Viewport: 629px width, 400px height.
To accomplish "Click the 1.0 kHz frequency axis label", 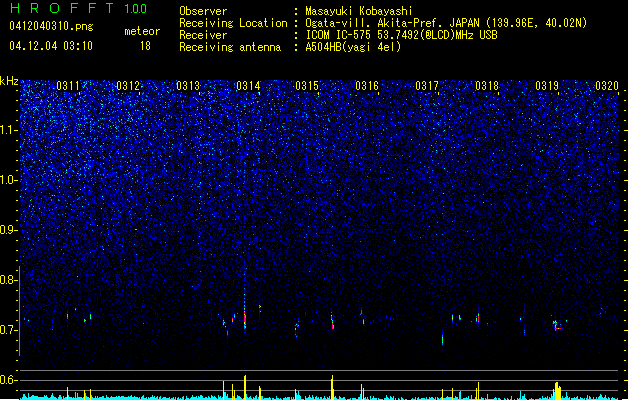I will [x=8, y=180].
